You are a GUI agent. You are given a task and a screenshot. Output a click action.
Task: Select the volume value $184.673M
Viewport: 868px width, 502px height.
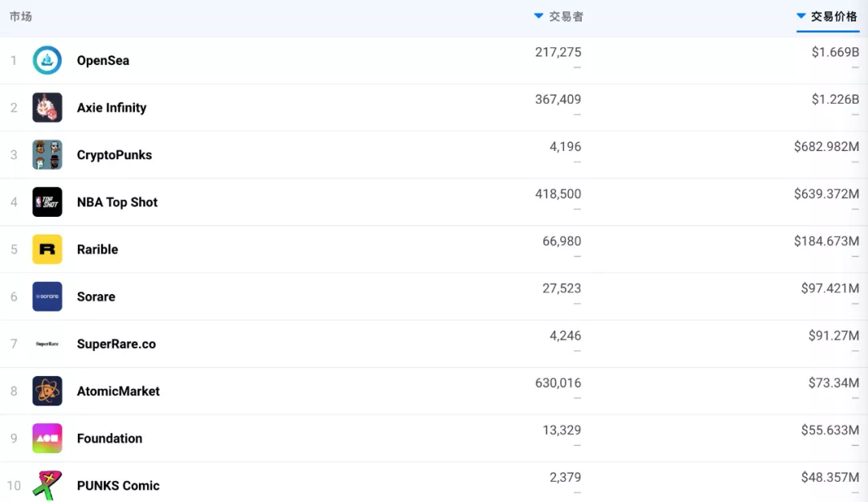pos(826,241)
